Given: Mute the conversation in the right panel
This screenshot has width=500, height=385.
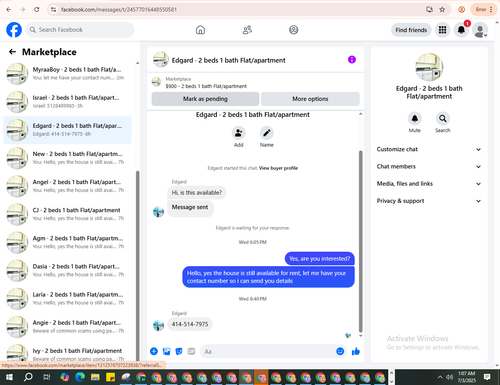Looking at the screenshot, I should (x=415, y=118).
